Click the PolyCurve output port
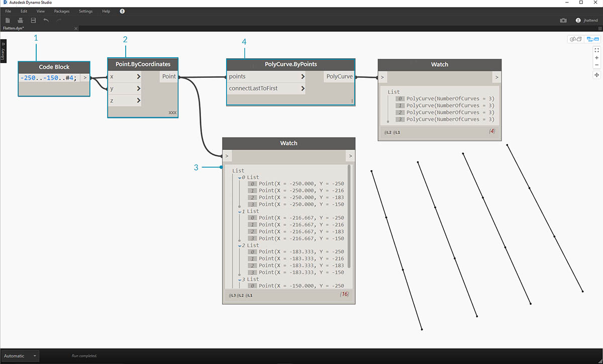This screenshot has height=364, width=603. coord(339,77)
